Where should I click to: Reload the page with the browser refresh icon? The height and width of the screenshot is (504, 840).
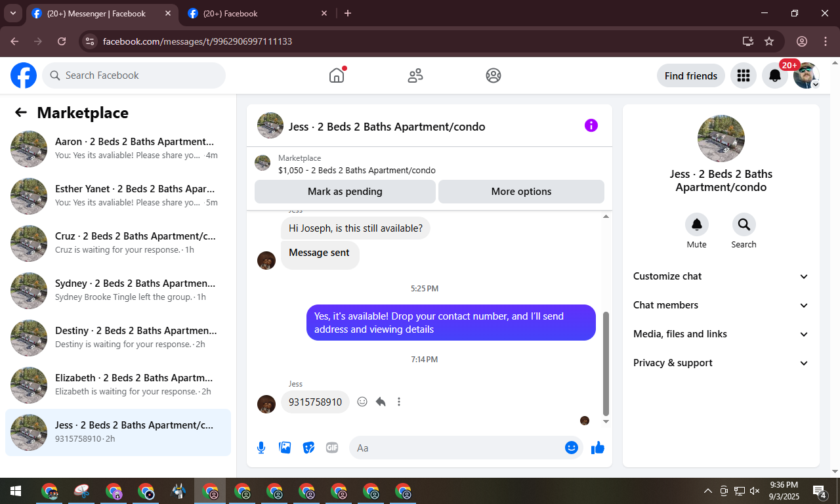(x=62, y=41)
